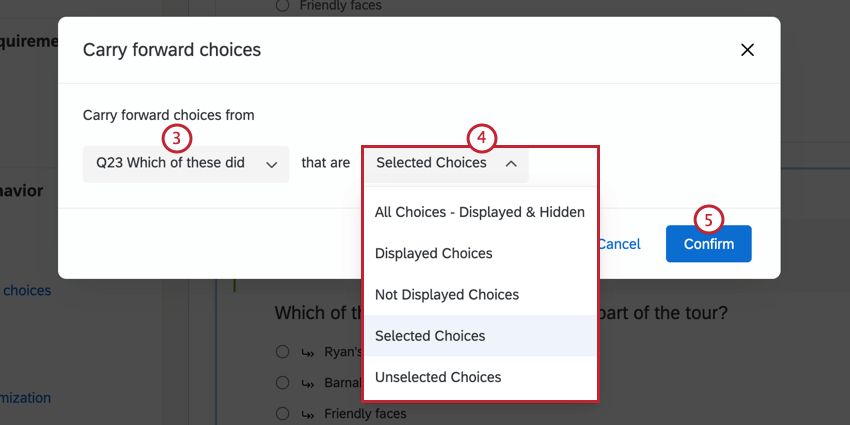The image size is (850, 425).
Task: Choose Unselected Choices in the list
Action: pyautogui.click(x=438, y=377)
